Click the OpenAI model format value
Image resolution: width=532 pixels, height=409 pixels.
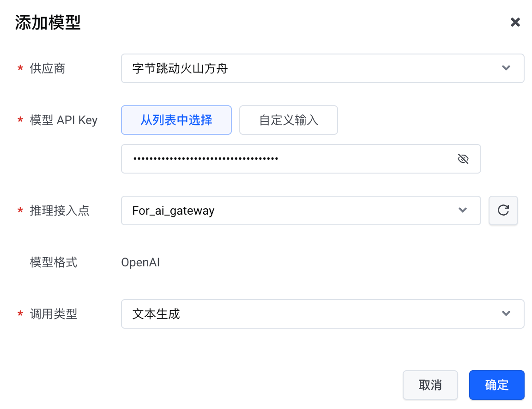(140, 263)
